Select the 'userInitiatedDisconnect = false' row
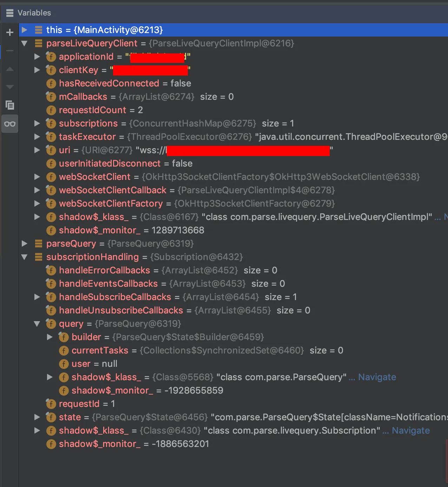The image size is (448, 487). [233, 163]
